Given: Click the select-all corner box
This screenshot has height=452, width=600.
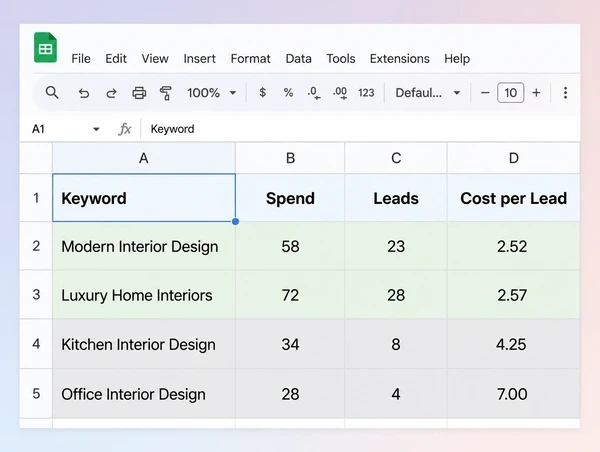Looking at the screenshot, I should (36, 158).
